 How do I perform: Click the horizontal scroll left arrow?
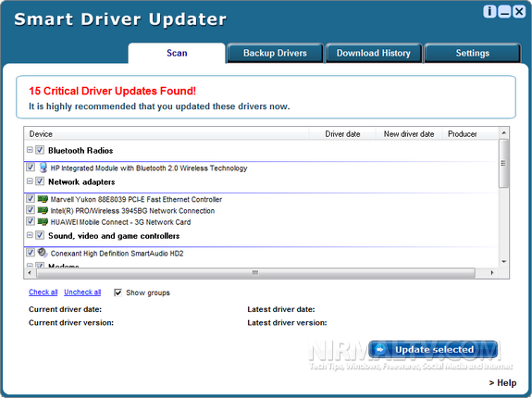[30, 273]
